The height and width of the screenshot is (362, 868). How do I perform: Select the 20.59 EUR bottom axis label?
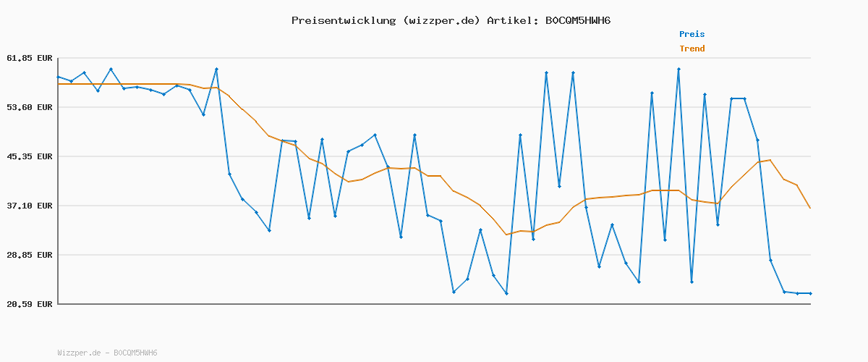pyautogui.click(x=30, y=304)
